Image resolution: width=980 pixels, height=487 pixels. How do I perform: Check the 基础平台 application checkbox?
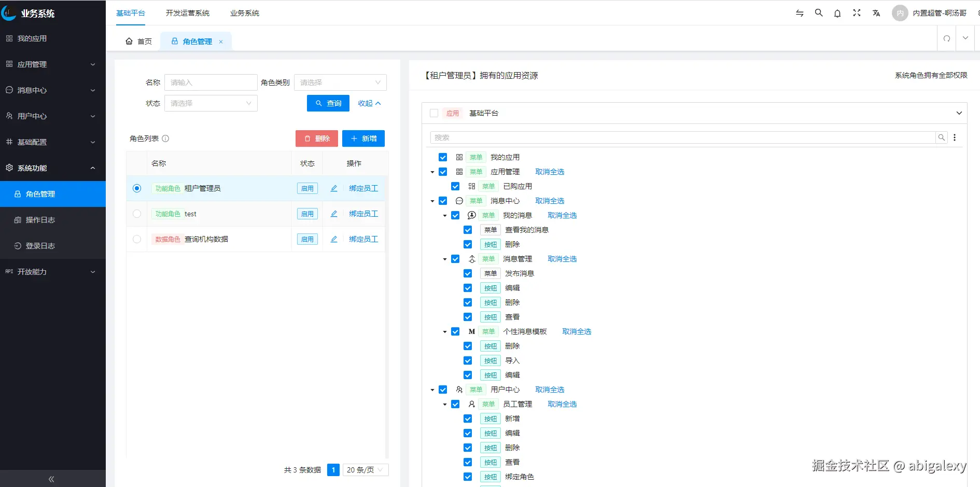click(x=435, y=113)
